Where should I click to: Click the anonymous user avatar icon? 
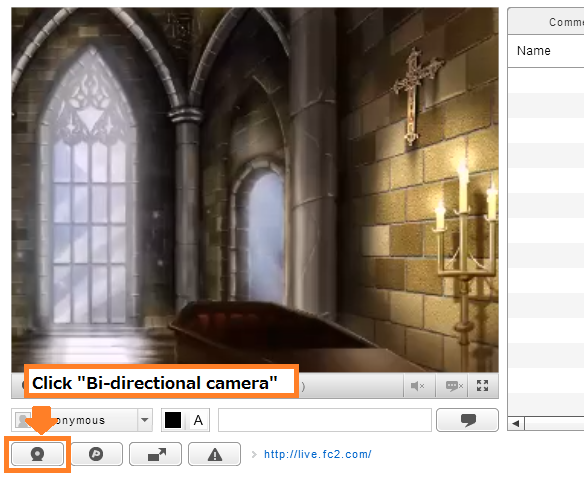[x=23, y=420]
